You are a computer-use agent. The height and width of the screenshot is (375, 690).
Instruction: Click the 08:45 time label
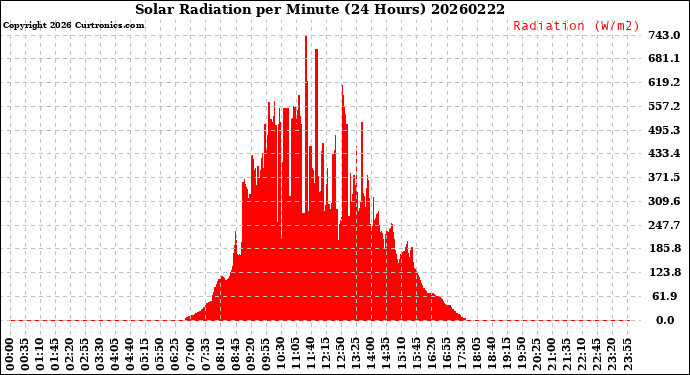click(x=236, y=355)
